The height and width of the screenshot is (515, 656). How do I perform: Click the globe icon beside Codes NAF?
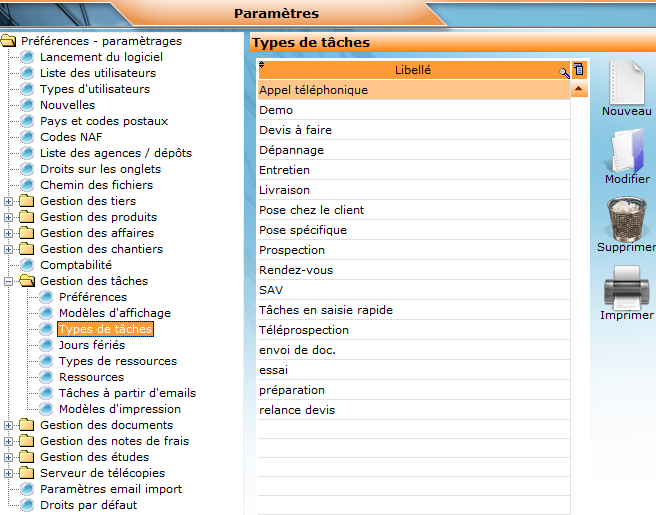pos(27,137)
